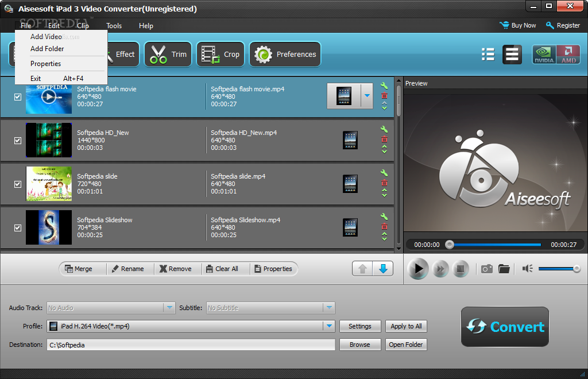Select Exit in File menu
This screenshot has height=379, width=588.
pos(61,79)
